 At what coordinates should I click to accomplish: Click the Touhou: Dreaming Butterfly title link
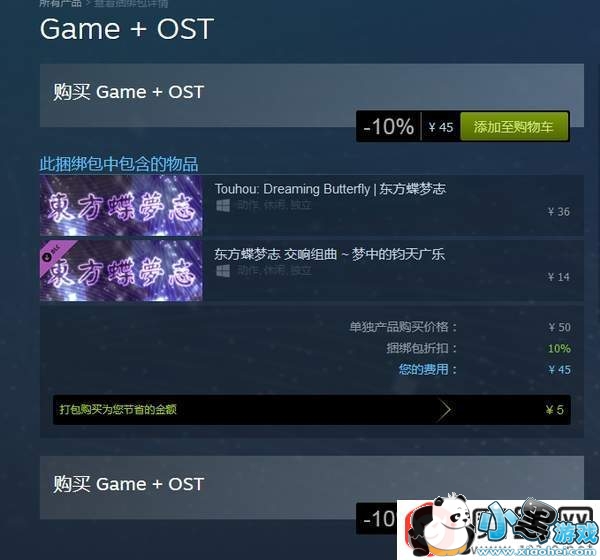click(330, 189)
